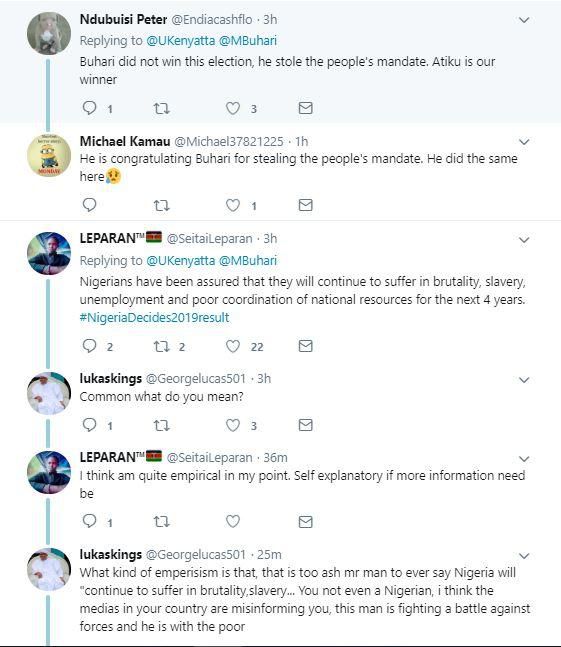
Task: Expand more options on Ndubuisi Peter's tweet
Action: click(x=524, y=20)
